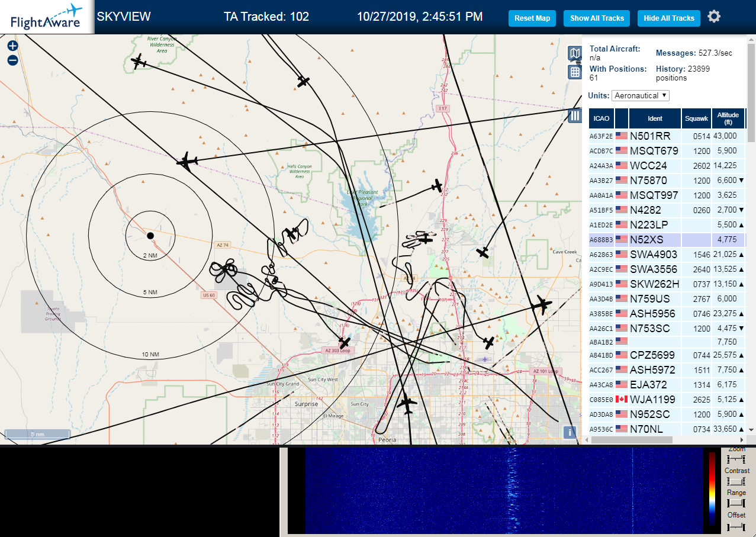Click the 43,000 altitude value for N501RR
The image size is (756, 537).
725,136
